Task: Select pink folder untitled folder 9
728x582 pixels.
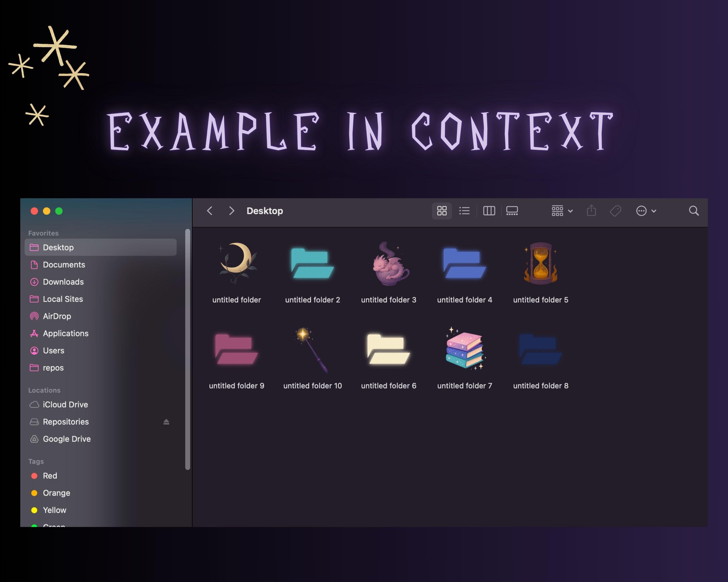Action: [236, 350]
